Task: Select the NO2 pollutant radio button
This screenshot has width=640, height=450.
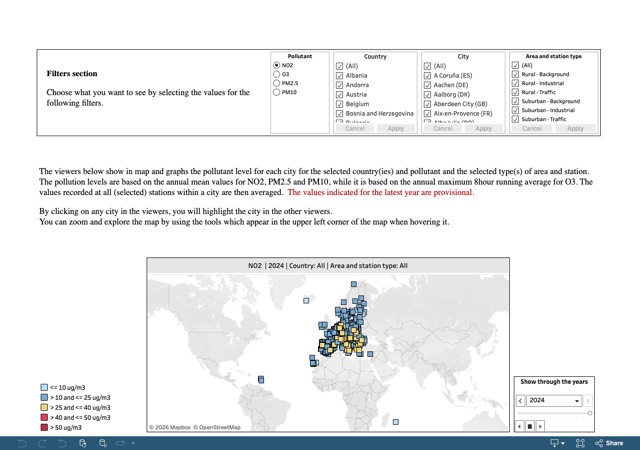Action: (276, 65)
